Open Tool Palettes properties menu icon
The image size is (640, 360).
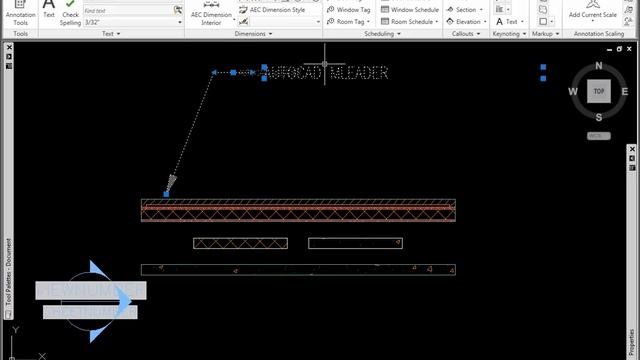(9, 66)
